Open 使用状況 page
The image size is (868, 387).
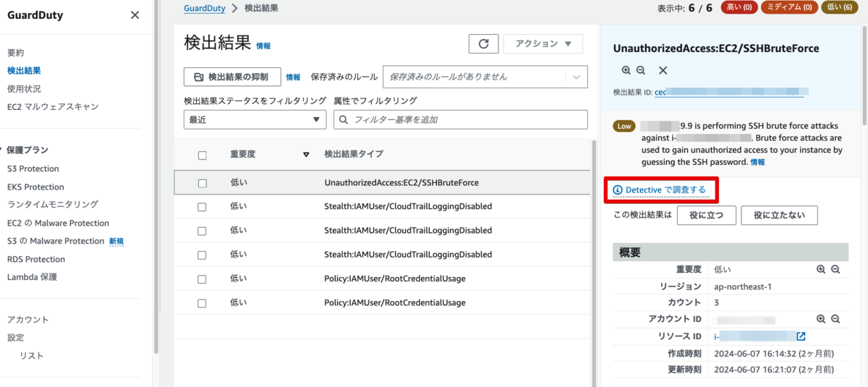[x=24, y=89]
